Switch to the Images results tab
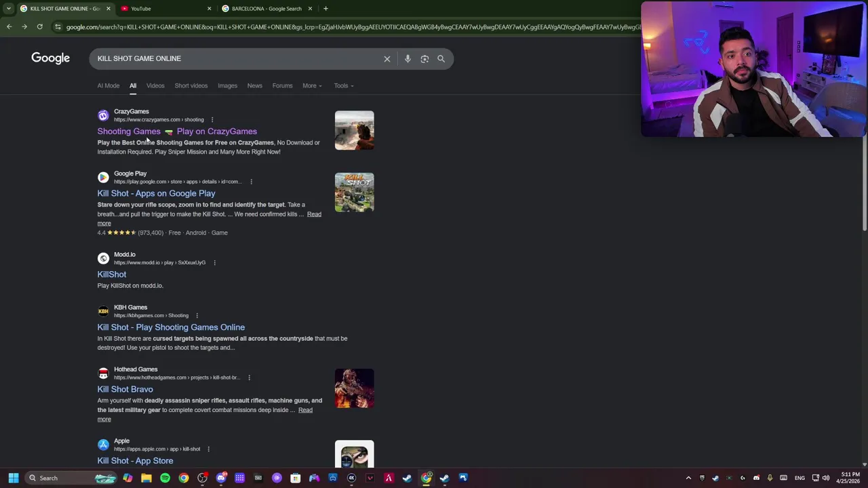Viewport: 868px width, 488px height. pyautogui.click(x=227, y=86)
